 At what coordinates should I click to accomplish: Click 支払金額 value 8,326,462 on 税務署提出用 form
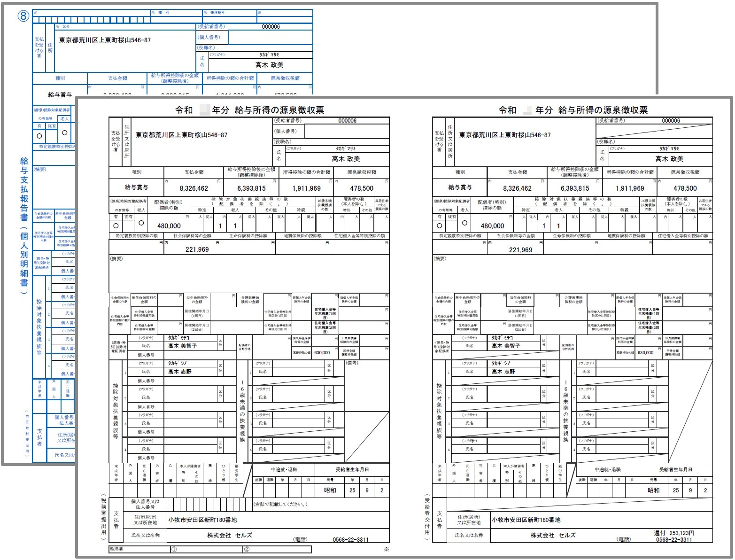(x=193, y=188)
